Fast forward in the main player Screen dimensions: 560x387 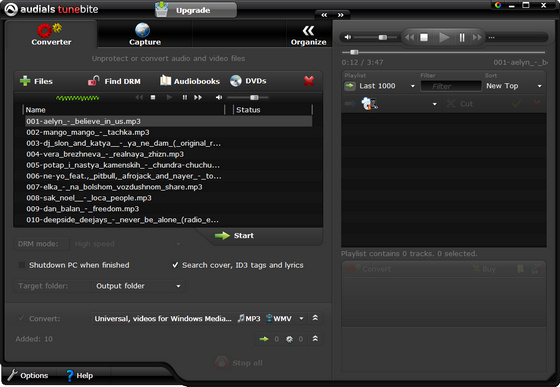[x=477, y=37]
